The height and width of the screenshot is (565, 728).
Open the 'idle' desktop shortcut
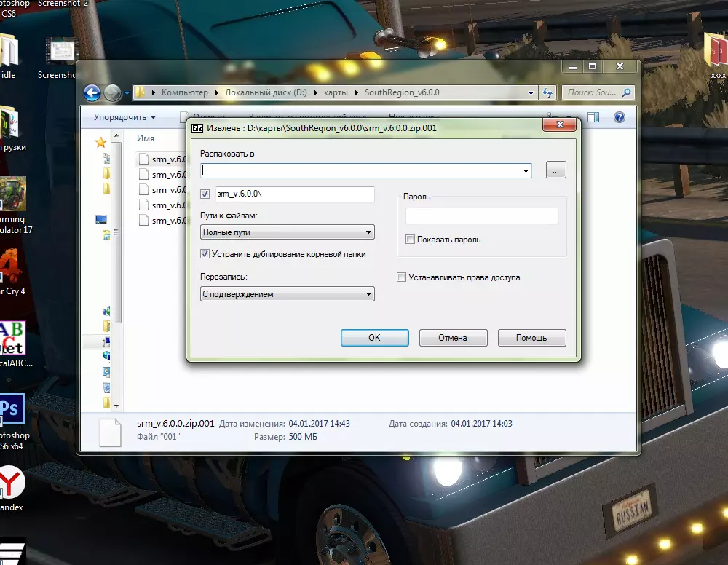point(9,57)
